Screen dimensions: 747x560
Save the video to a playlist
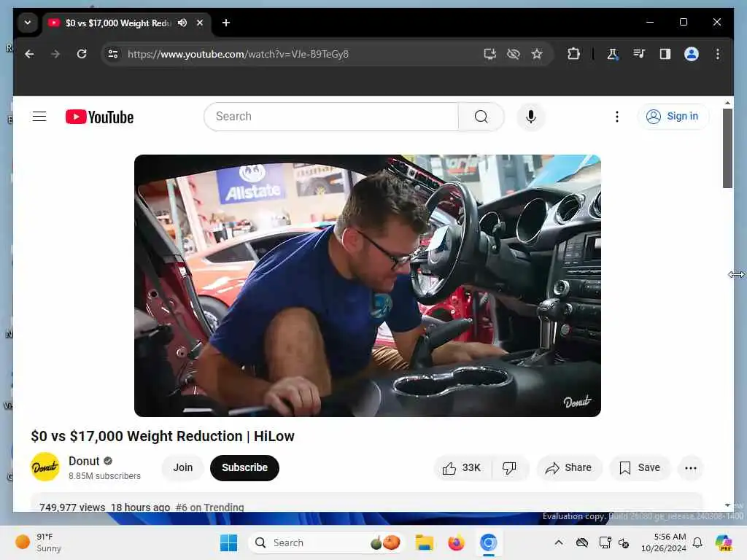640,468
